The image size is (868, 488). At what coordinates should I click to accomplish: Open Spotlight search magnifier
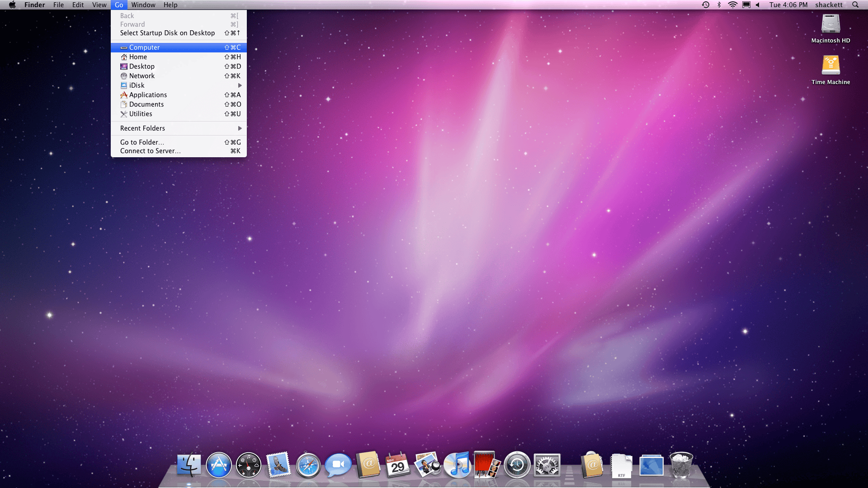[855, 5]
